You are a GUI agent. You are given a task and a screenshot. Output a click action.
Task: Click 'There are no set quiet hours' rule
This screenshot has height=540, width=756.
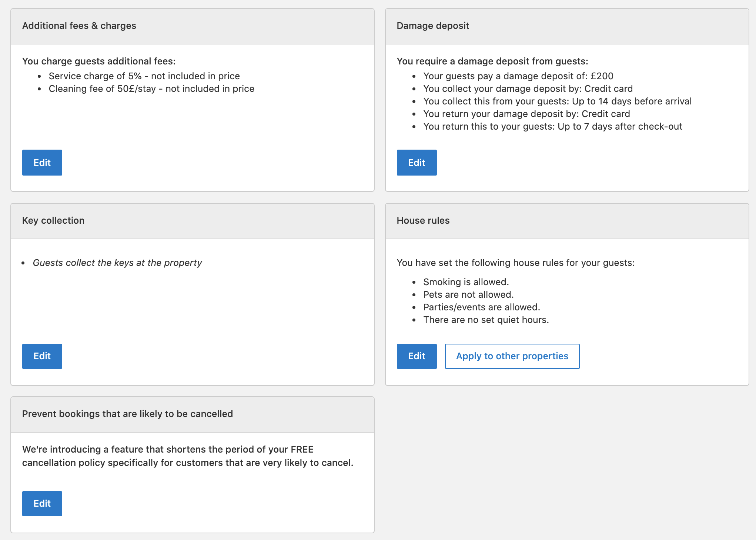(x=486, y=320)
